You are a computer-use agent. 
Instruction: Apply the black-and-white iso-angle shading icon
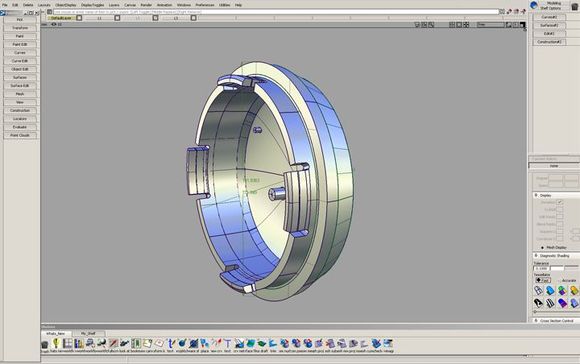[x=539, y=303]
